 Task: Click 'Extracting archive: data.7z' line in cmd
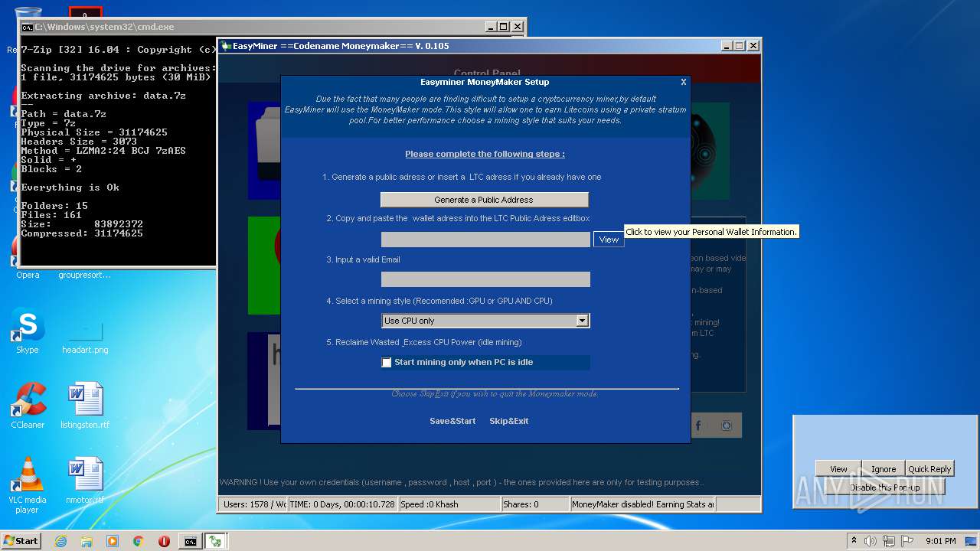pos(103,96)
